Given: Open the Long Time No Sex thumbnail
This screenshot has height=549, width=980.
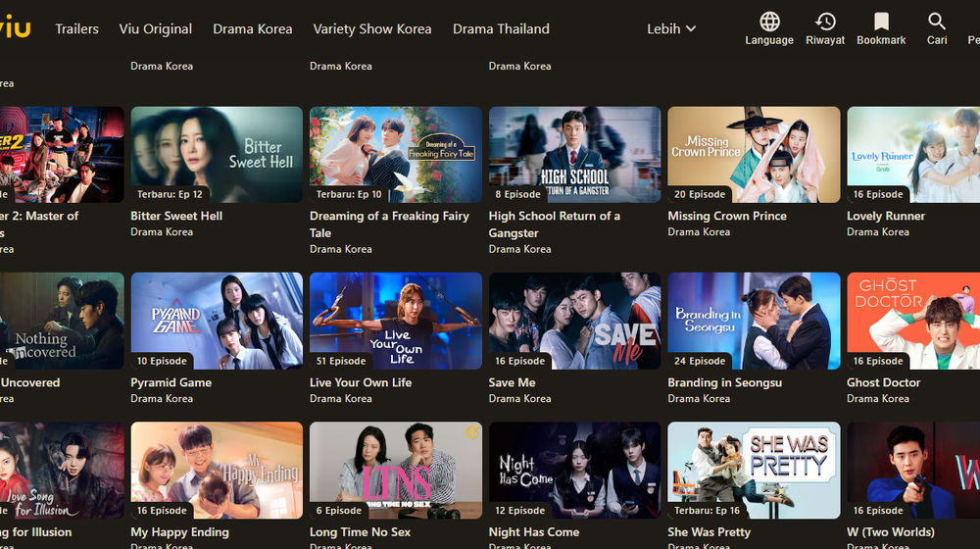Looking at the screenshot, I should 396,471.
